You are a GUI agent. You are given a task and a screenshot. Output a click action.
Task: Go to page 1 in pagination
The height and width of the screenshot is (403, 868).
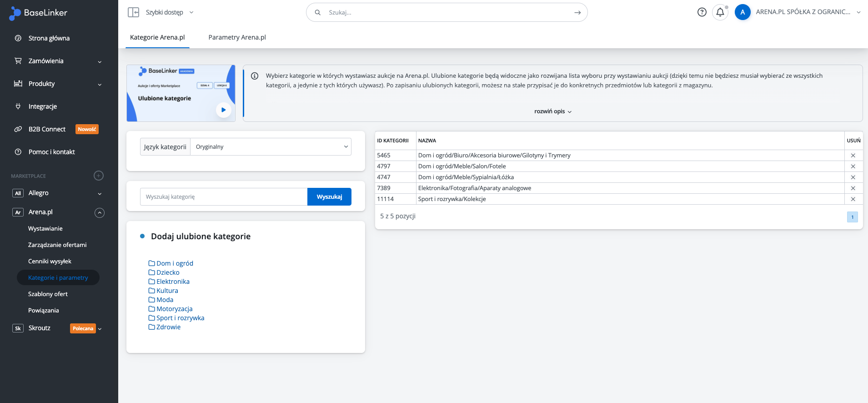(x=853, y=217)
